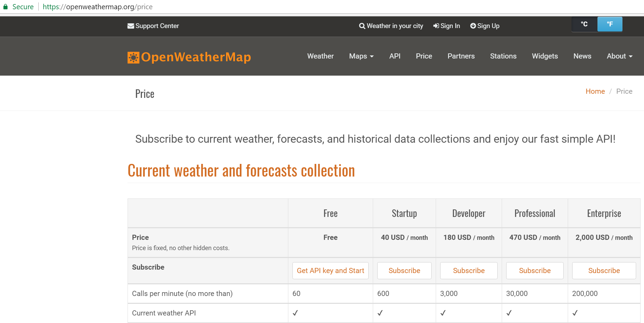Screen dimensions: 644x323
Task: Click the Get API key and Start button
Action: point(330,271)
